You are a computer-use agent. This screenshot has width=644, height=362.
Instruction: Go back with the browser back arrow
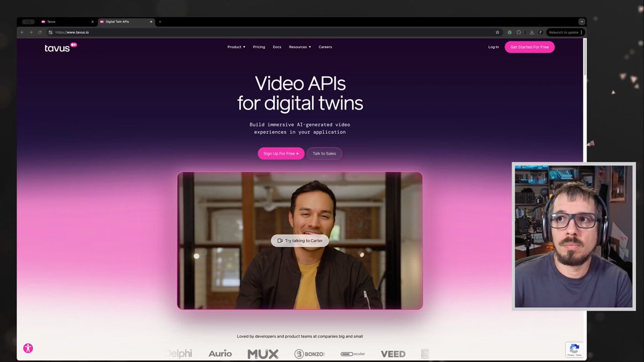[22, 32]
